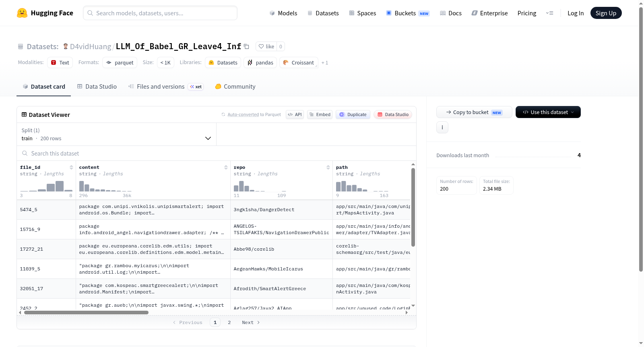Copy dataset name with the copy icon
Image resolution: width=644 pixels, height=347 pixels.
coord(246,47)
